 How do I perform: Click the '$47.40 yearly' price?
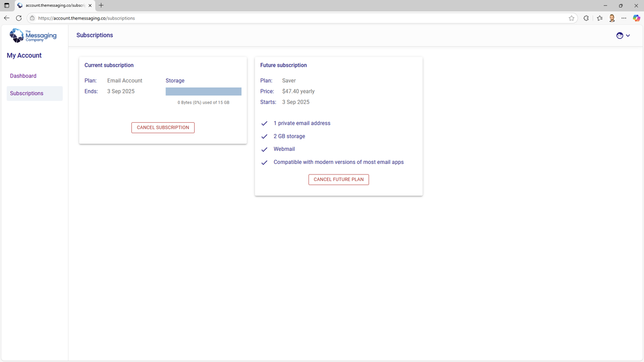[298, 92]
